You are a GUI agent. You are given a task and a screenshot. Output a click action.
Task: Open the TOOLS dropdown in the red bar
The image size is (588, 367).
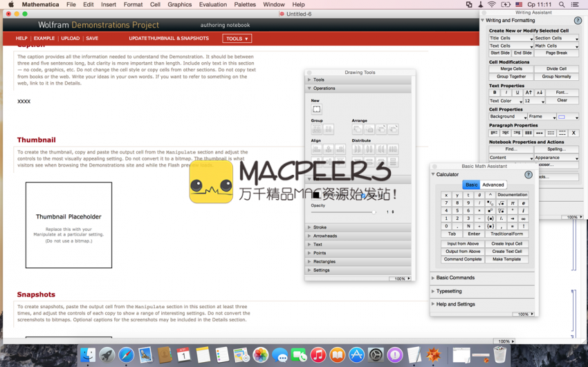(x=237, y=39)
